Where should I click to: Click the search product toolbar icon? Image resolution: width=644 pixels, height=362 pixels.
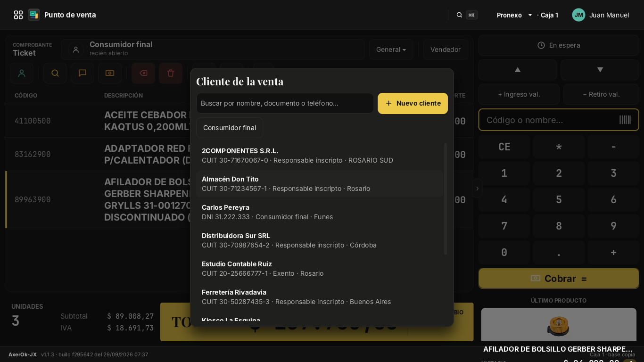pyautogui.click(x=55, y=73)
